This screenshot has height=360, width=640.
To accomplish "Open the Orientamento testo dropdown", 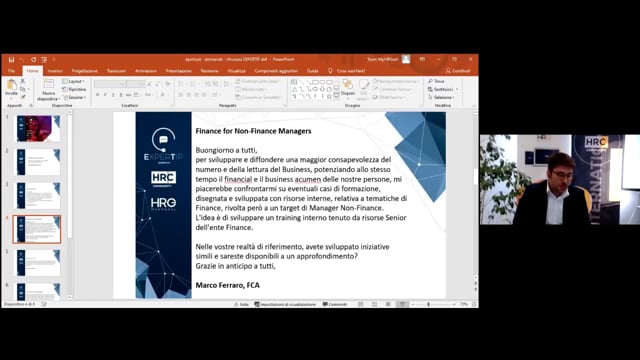I will [x=258, y=81].
